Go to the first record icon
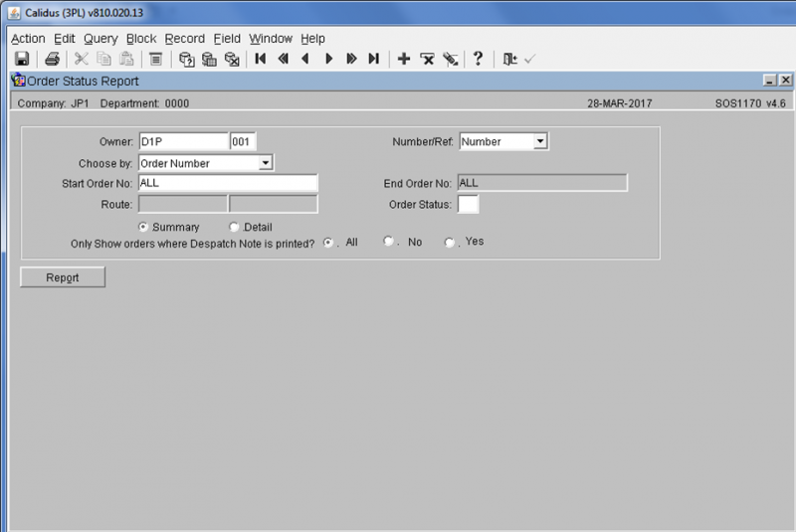Screen dimensions: 796x532 (x=261, y=59)
